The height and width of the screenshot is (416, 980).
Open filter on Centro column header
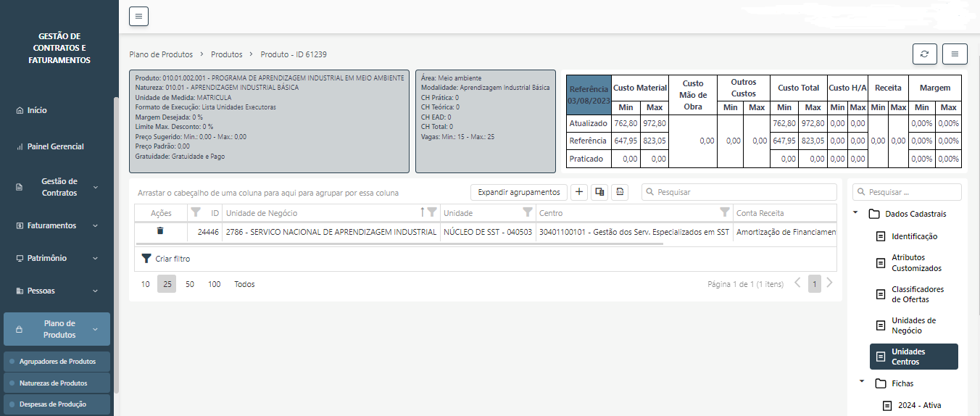coord(724,213)
